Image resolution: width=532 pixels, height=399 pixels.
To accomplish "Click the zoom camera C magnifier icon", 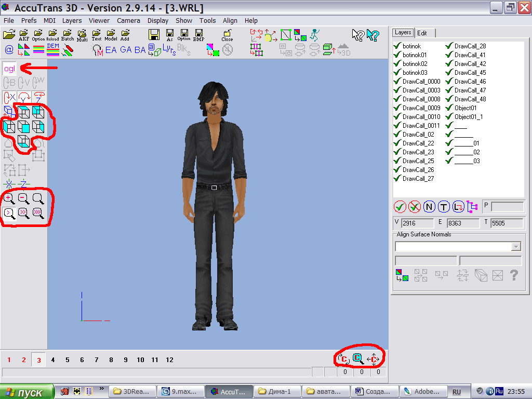I will click(358, 359).
